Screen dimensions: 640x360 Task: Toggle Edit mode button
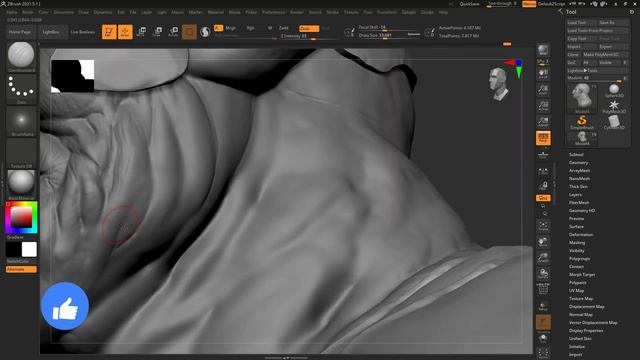click(109, 32)
